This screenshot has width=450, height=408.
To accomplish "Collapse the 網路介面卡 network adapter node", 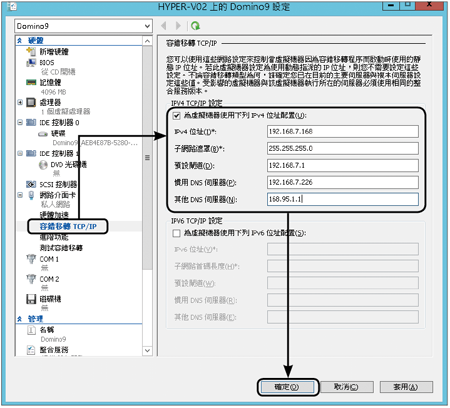I will click(x=20, y=195).
